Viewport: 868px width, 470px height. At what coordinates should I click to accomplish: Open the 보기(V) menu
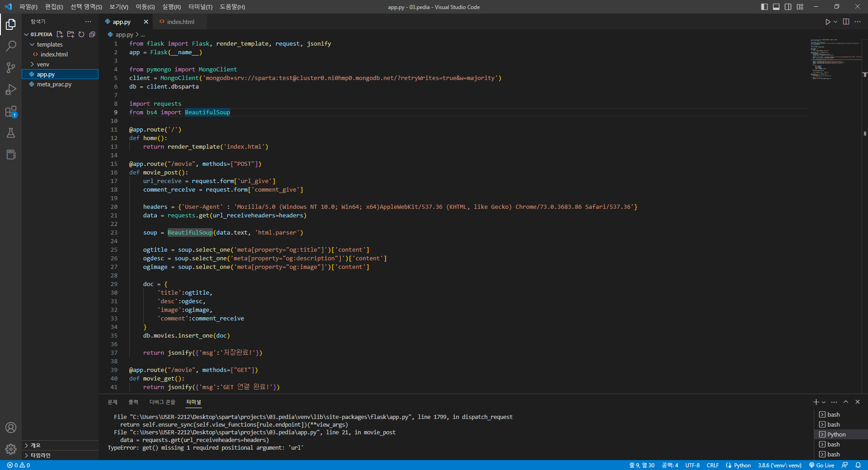[x=119, y=7]
